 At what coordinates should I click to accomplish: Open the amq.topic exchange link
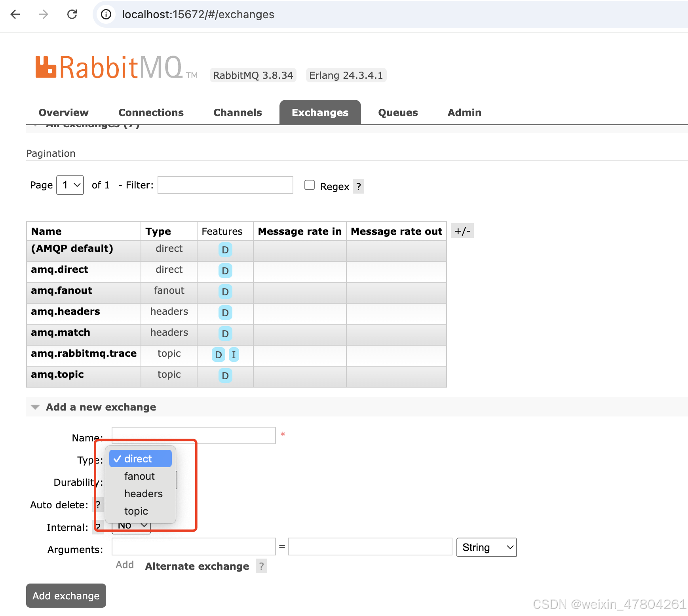[x=57, y=374]
